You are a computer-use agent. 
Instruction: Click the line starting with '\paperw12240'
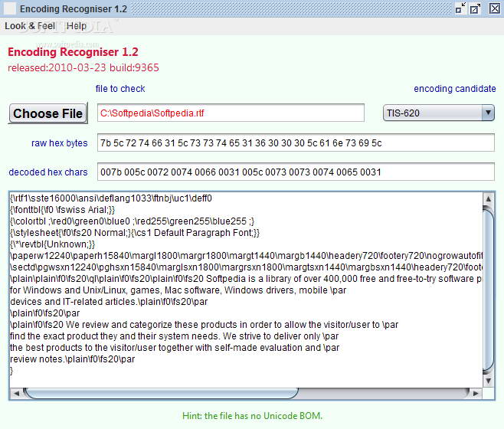(x=246, y=256)
